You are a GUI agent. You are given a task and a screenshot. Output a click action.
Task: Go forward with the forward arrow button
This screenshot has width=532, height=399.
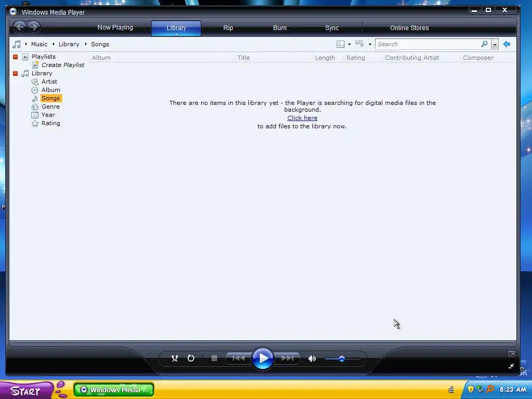pos(34,27)
